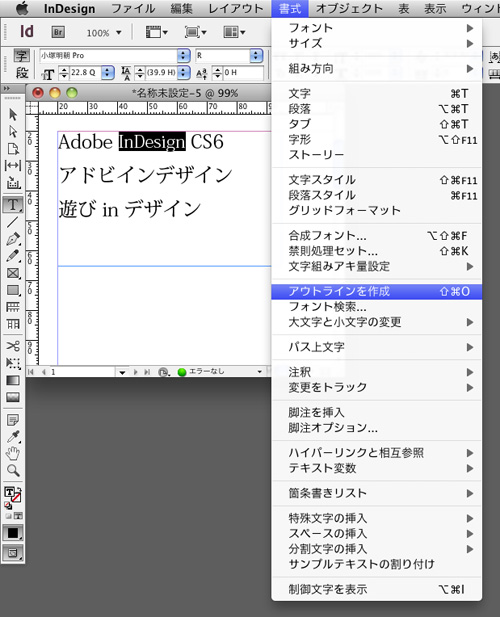500x617 pixels.
Task: Open the 編集 menu
Action: point(181,9)
